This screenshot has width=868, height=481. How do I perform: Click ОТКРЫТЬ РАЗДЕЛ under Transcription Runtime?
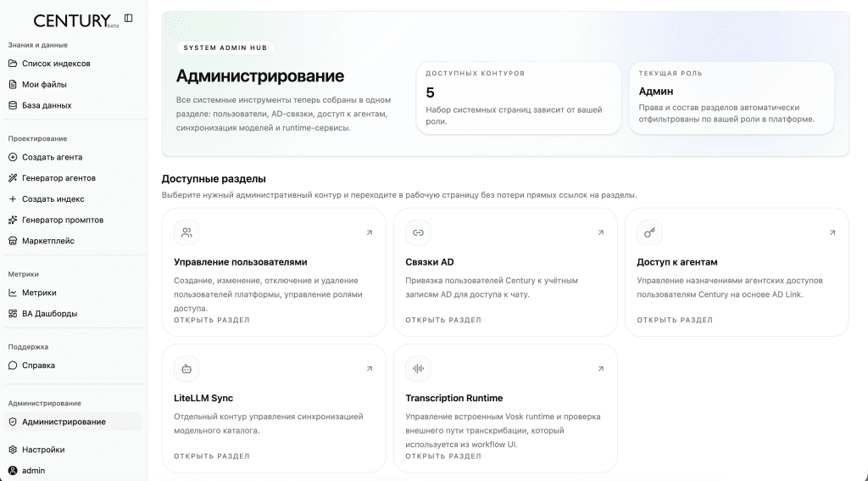442,456
